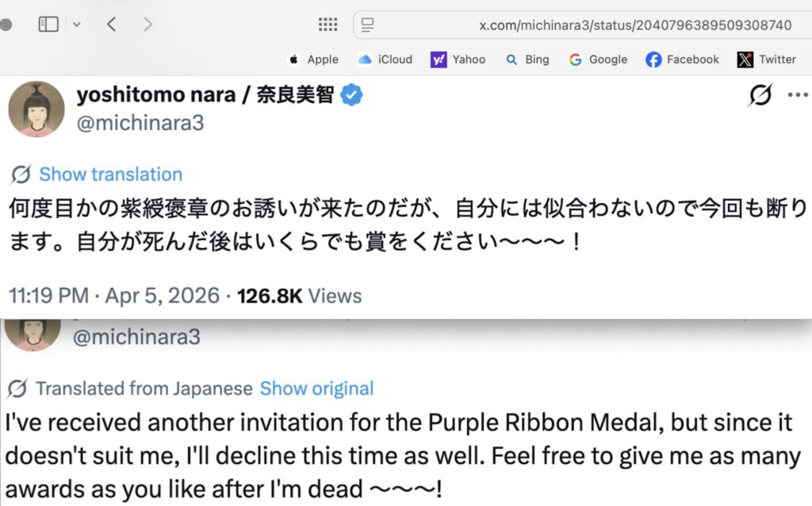Open the Facebook favorite in the bookmarks bar
This screenshot has height=506, width=812.
click(x=681, y=59)
